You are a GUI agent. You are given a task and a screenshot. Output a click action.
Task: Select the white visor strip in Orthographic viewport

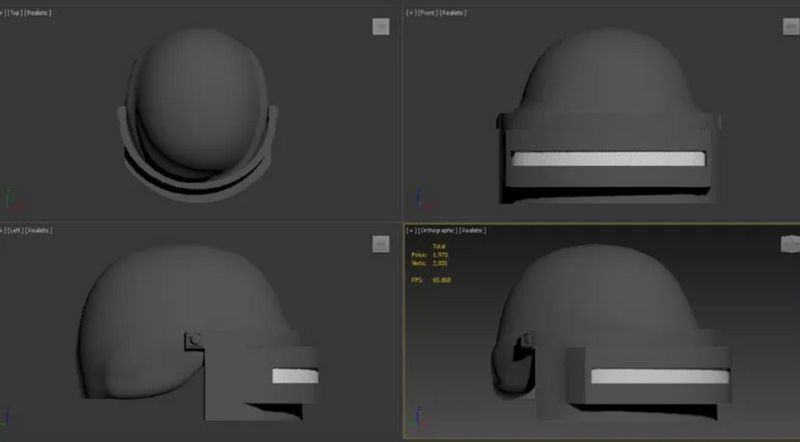pyautogui.click(x=660, y=376)
